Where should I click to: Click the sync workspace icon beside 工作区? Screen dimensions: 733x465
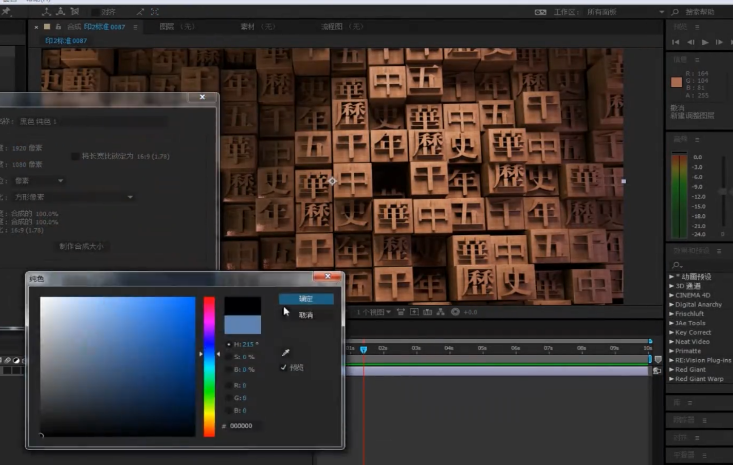[541, 13]
